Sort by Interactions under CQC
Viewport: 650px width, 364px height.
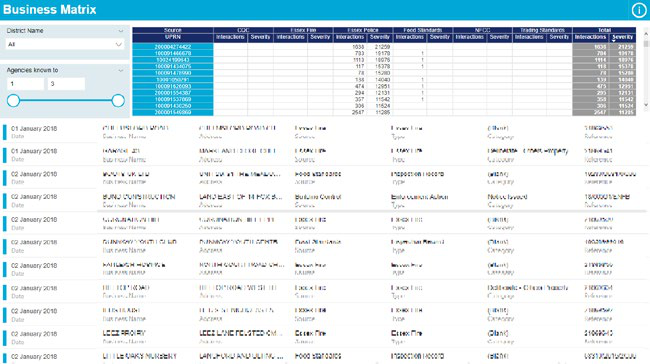(230, 37)
